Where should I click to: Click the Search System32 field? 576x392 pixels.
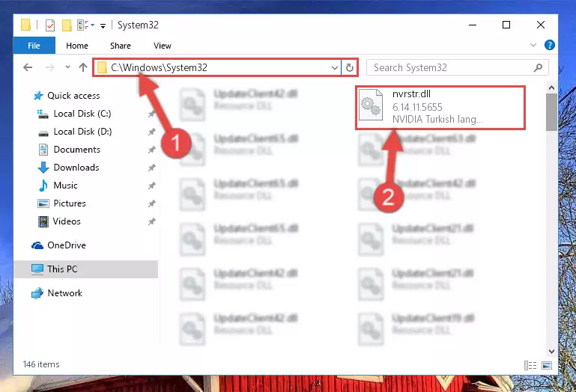click(458, 67)
